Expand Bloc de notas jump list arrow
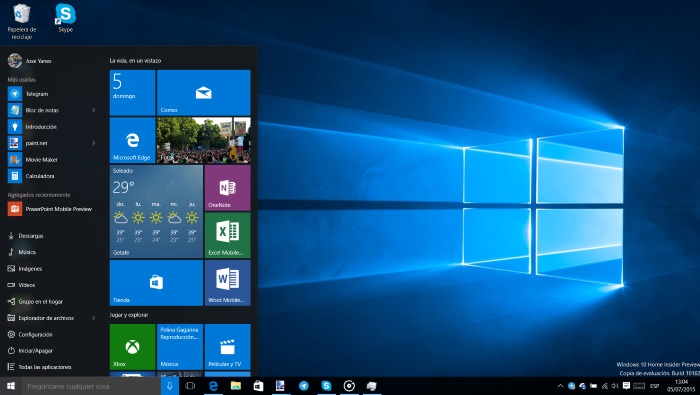Image resolution: width=700 pixels, height=395 pixels. [x=94, y=110]
